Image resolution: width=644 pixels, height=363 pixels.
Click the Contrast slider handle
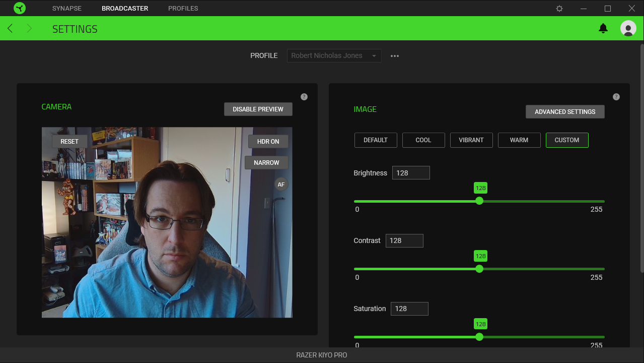click(x=479, y=269)
